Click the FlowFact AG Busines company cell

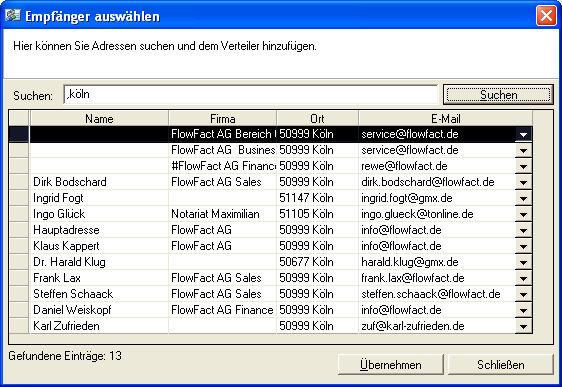(x=223, y=150)
